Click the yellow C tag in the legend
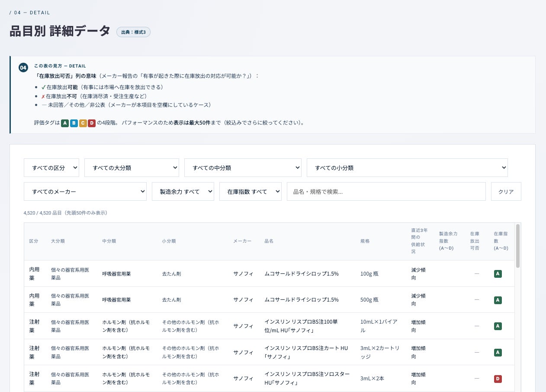 click(x=83, y=123)
